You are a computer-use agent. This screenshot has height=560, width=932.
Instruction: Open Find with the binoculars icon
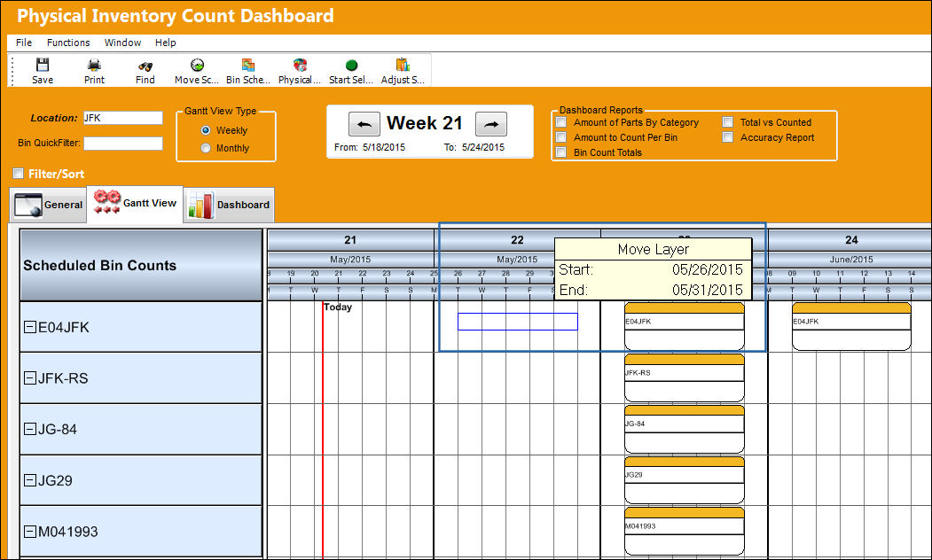click(145, 66)
